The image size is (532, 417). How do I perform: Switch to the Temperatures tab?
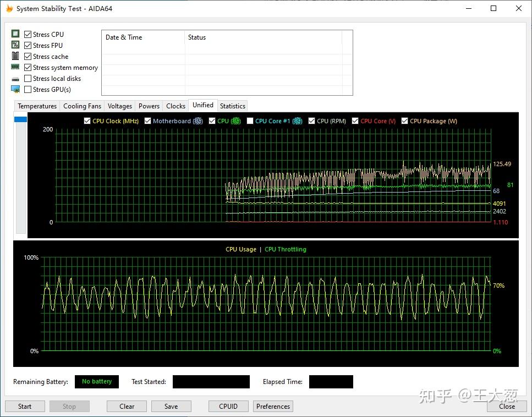pos(37,106)
